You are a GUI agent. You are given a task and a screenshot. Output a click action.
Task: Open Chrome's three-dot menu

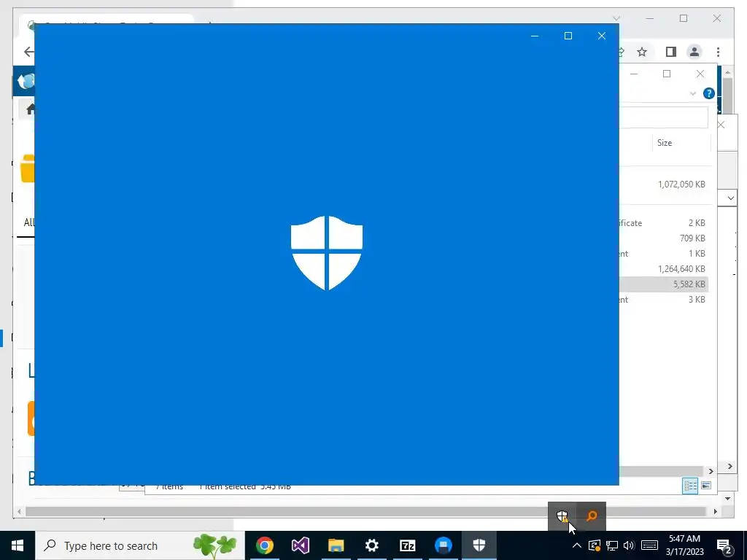718,52
